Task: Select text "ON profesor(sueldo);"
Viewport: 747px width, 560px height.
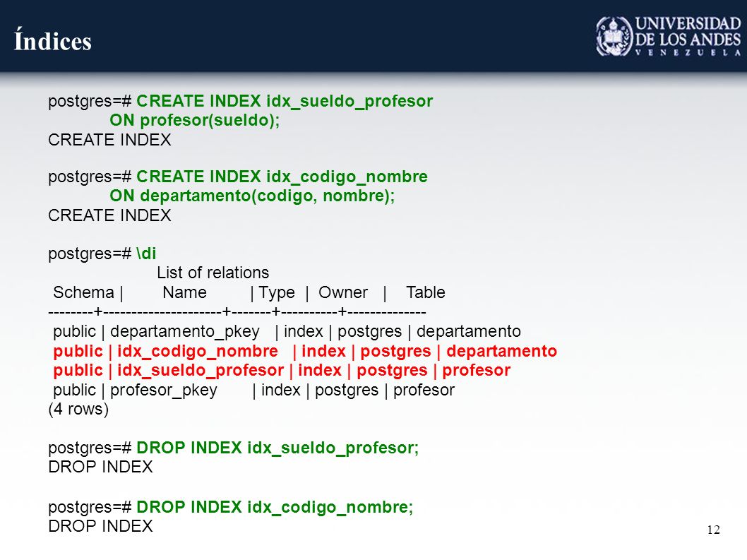Action: [194, 120]
